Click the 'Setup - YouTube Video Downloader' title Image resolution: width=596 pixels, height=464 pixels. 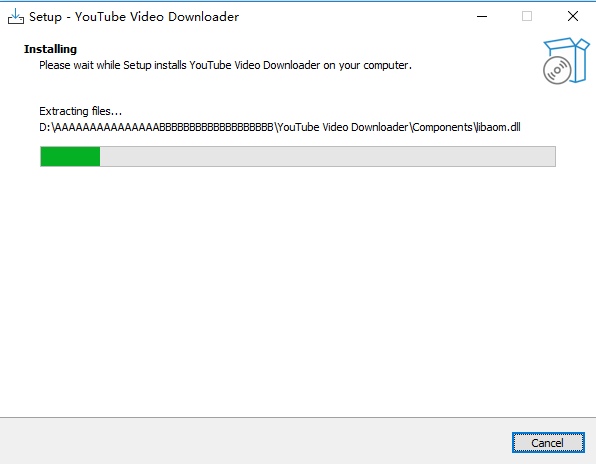134,17
